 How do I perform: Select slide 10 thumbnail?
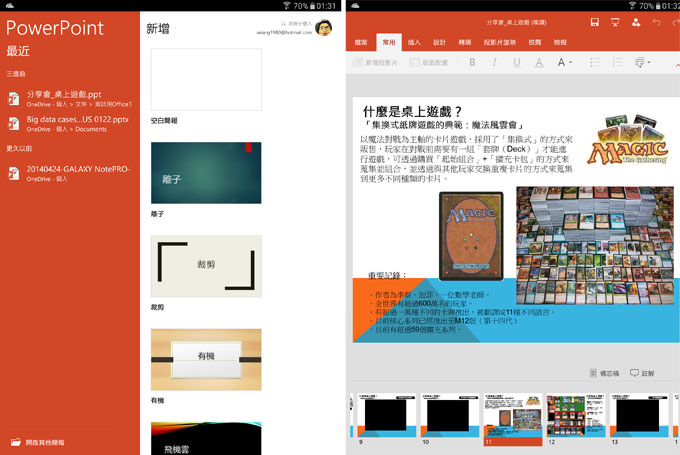click(449, 415)
